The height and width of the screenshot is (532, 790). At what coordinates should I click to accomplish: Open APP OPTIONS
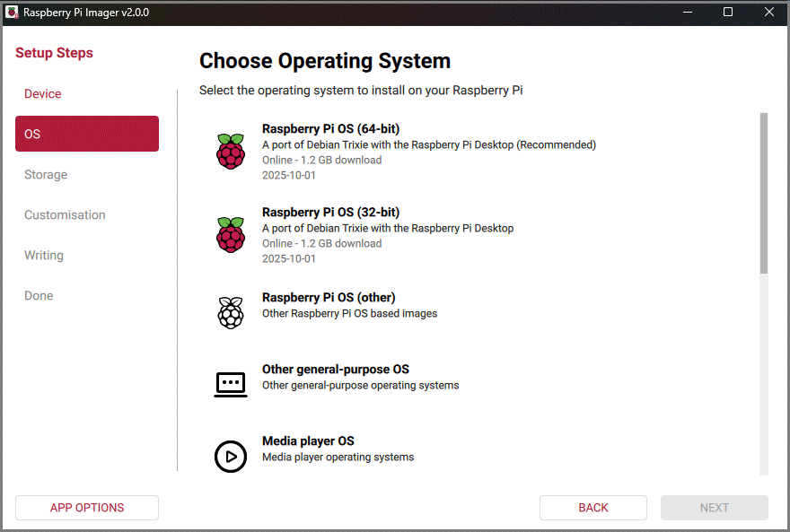coord(87,507)
